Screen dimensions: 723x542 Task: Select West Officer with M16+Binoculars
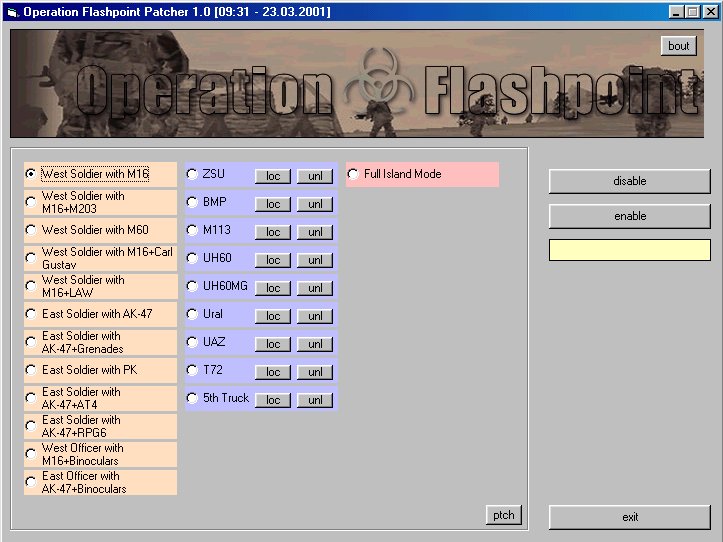point(100,454)
